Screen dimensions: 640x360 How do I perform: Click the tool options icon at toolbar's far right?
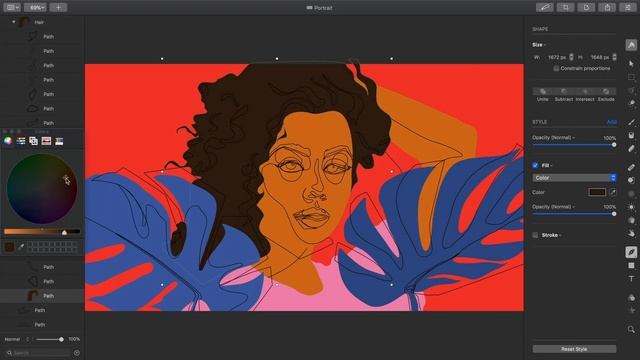(x=628, y=7)
